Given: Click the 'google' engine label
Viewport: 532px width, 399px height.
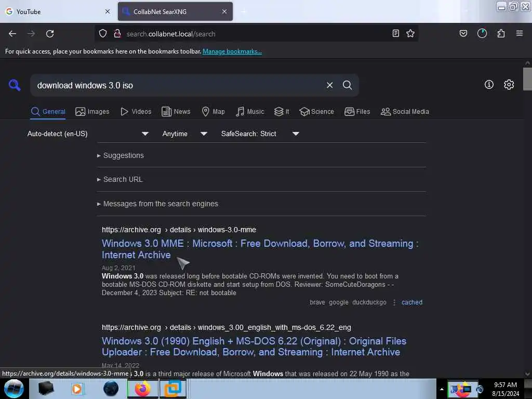Looking at the screenshot, I should tap(339, 302).
